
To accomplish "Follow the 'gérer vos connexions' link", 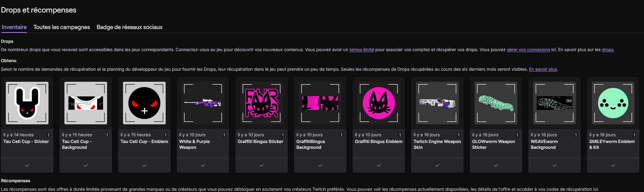I will pos(528,50).
